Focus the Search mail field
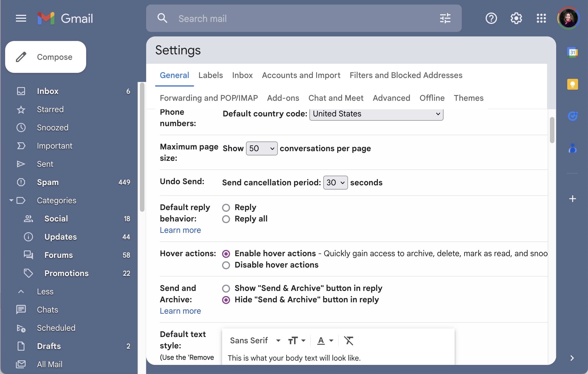The width and height of the screenshot is (588, 374). (304, 19)
